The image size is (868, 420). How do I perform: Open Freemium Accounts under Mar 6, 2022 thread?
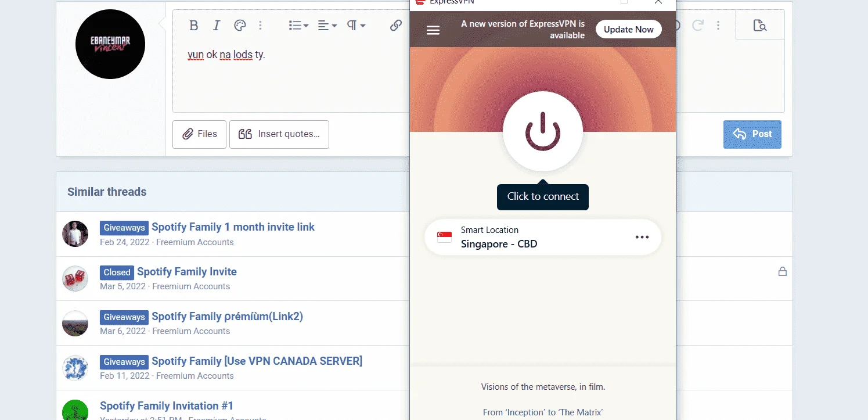tap(191, 331)
